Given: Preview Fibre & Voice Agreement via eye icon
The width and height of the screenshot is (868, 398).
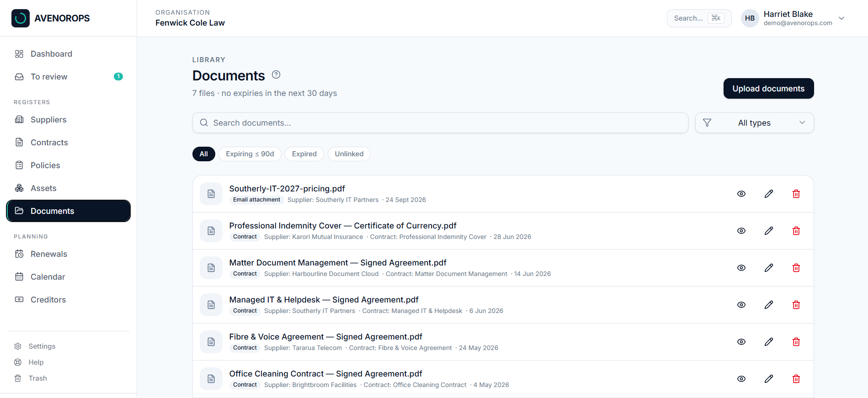Looking at the screenshot, I should click(741, 342).
